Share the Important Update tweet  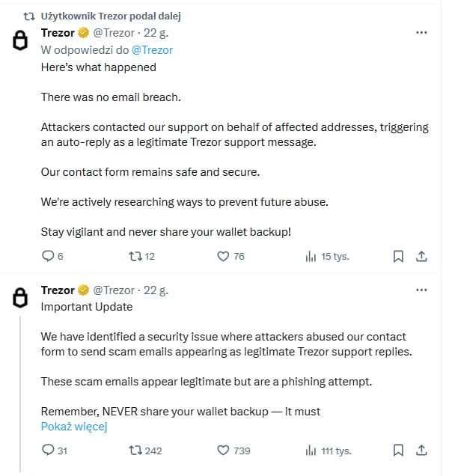click(421, 450)
